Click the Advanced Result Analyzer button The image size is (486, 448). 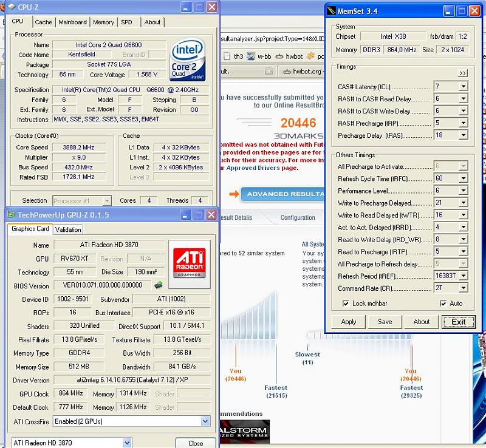tap(282, 194)
